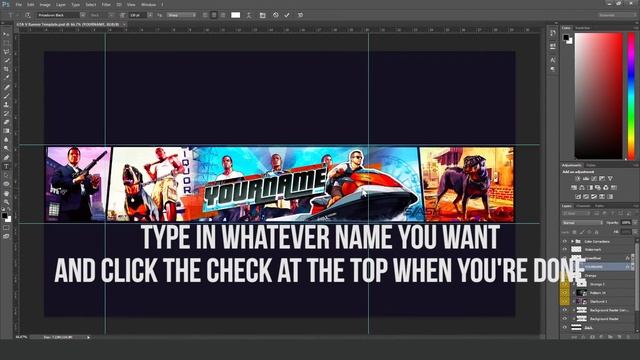Open the Type menu
640x360 pixels.
(76, 5)
